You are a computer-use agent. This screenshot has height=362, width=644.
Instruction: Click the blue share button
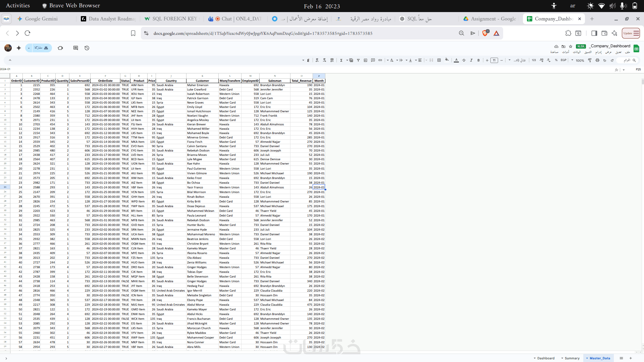41,48
